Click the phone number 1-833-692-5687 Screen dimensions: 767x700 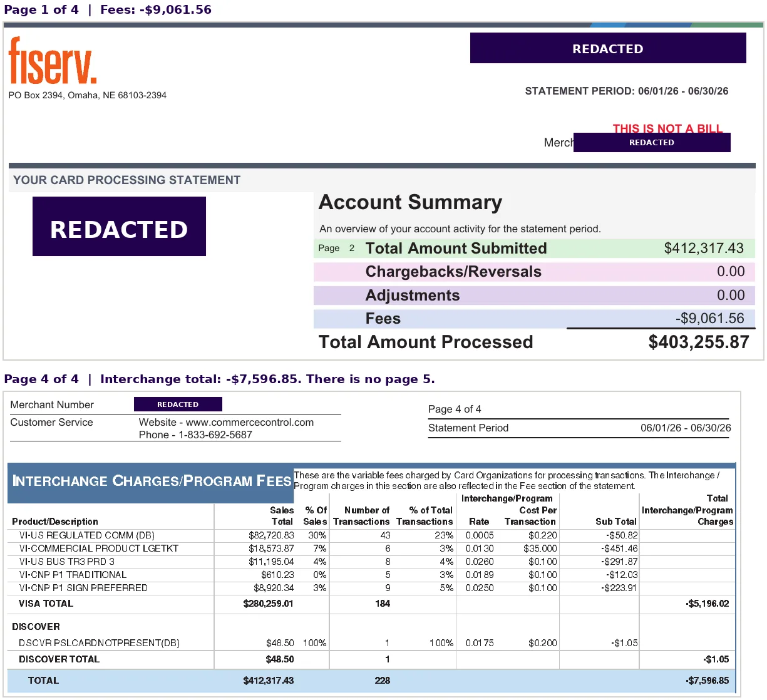215,435
